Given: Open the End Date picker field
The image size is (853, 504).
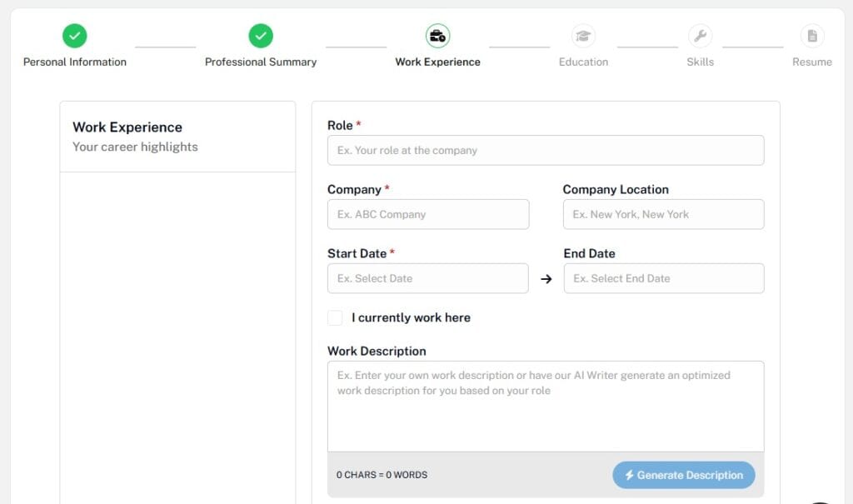Looking at the screenshot, I should pos(663,278).
